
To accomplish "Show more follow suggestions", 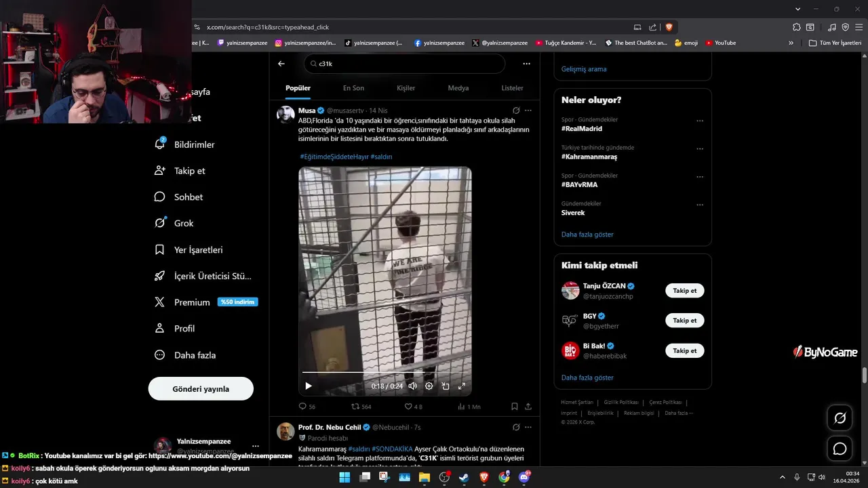I will click(587, 378).
